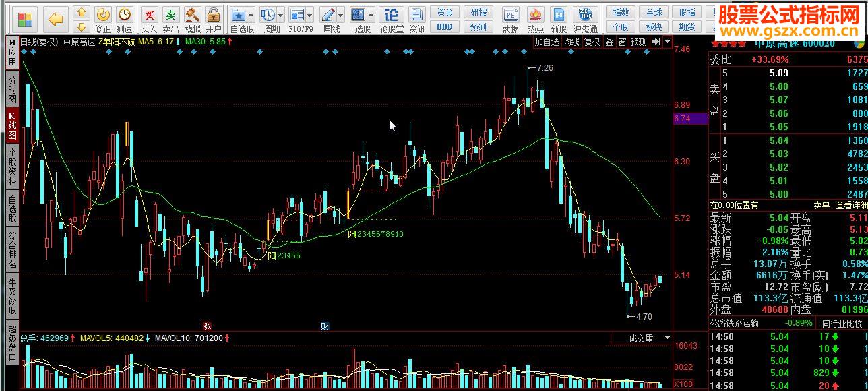The image size is (868, 391).
Task: Click the 期货 futures button
Action: coord(687,27)
